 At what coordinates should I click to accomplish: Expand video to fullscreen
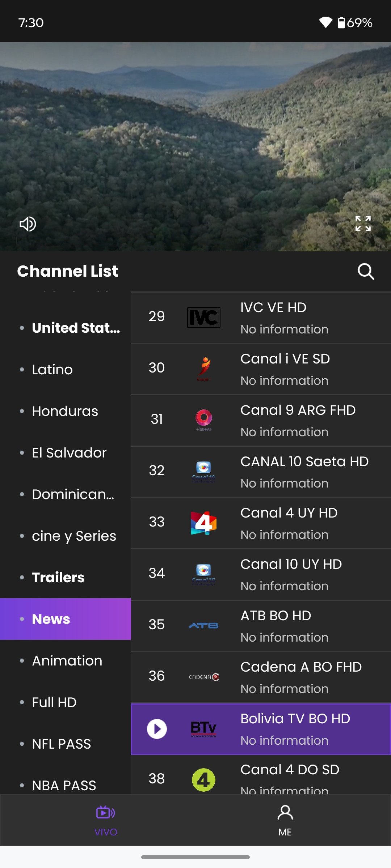coord(363,224)
